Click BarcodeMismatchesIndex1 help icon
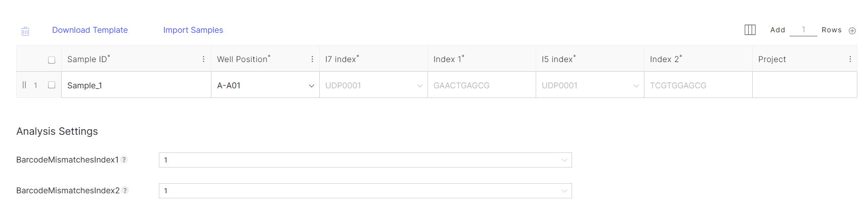The height and width of the screenshot is (215, 868). (124, 160)
